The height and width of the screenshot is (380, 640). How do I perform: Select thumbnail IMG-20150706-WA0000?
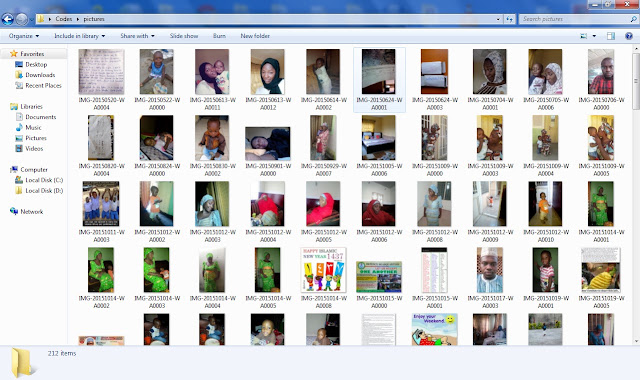point(601,71)
